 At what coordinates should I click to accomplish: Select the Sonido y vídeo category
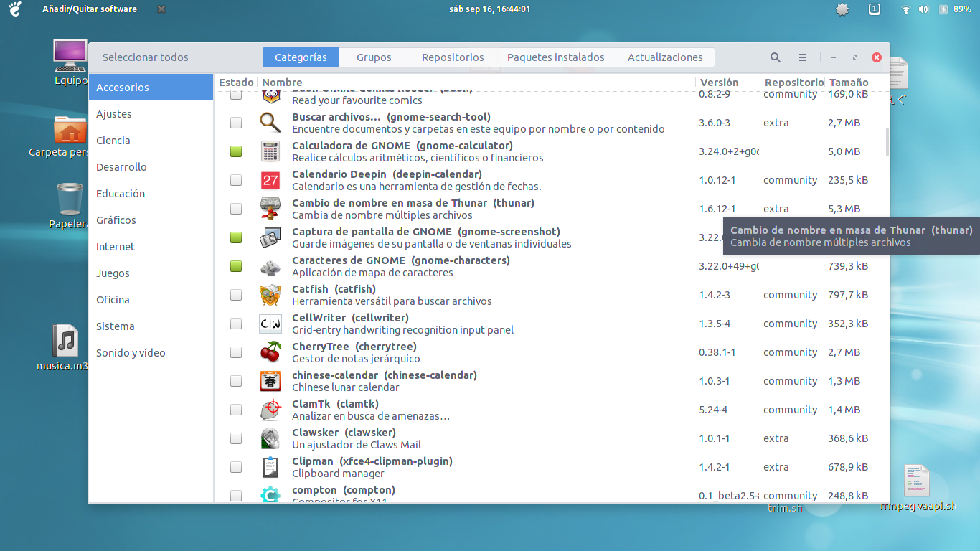[x=151, y=353]
